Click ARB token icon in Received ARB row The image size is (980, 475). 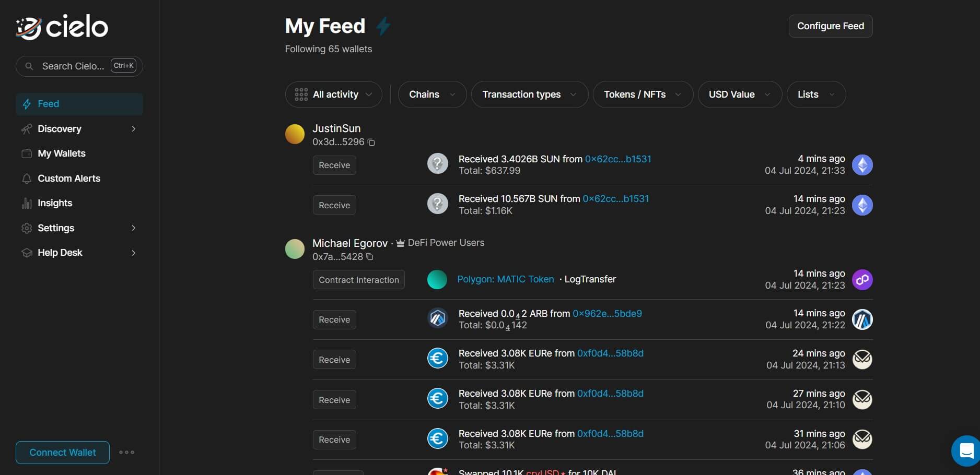point(438,318)
